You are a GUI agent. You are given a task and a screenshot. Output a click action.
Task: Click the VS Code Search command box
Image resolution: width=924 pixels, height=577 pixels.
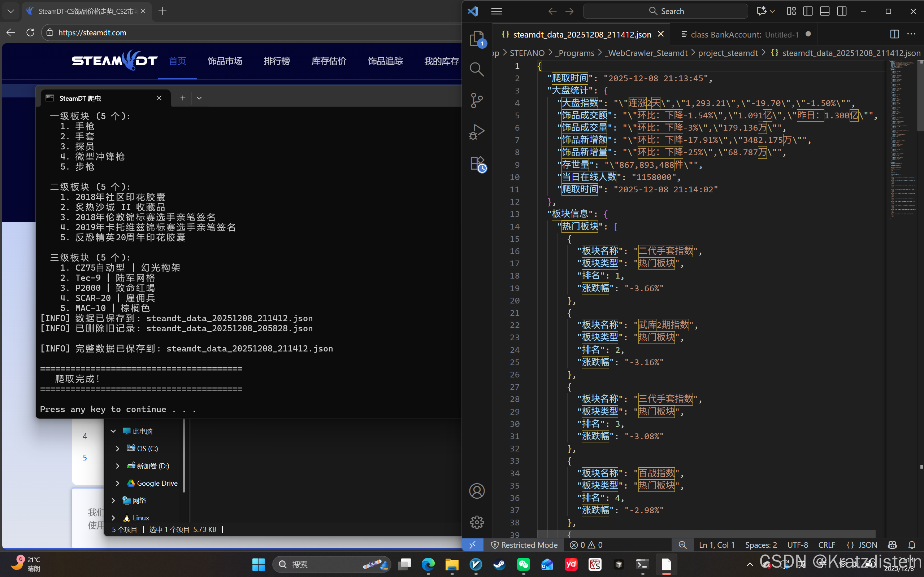point(665,11)
